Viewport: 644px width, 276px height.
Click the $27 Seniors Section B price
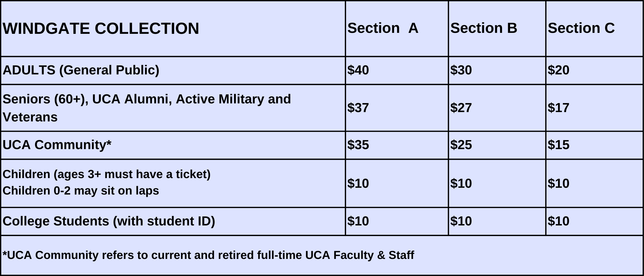point(461,108)
